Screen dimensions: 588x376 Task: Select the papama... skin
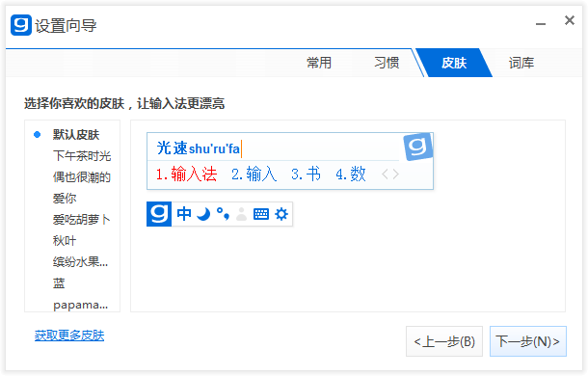[x=80, y=305]
